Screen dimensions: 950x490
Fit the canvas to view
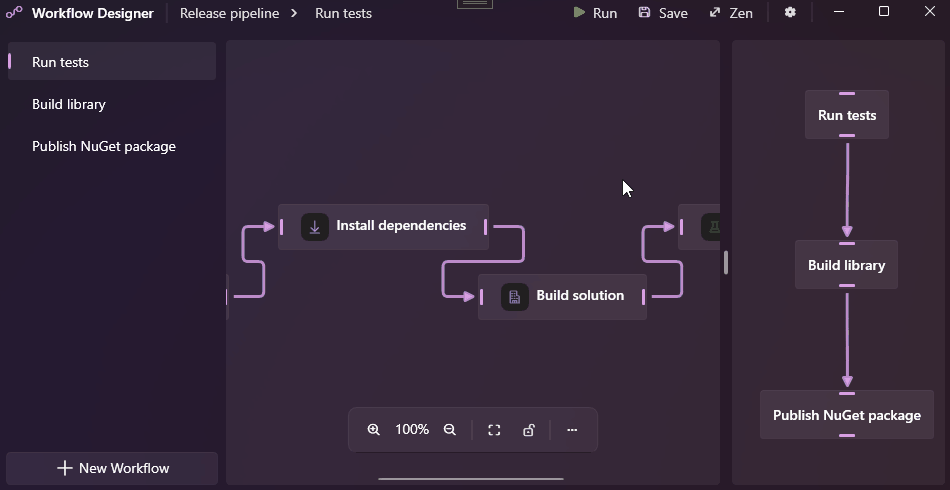click(494, 429)
